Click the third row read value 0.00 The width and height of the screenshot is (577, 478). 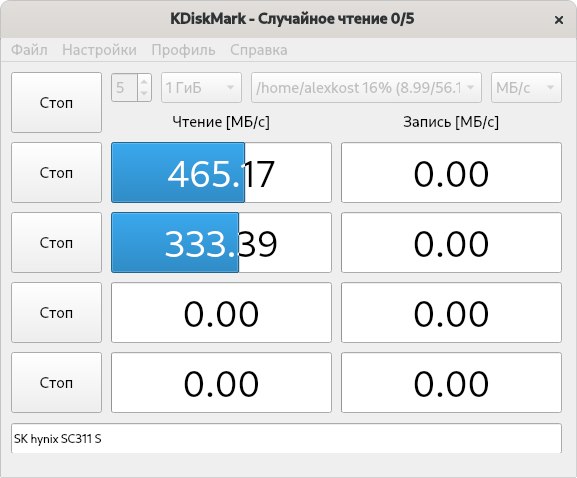(221, 312)
